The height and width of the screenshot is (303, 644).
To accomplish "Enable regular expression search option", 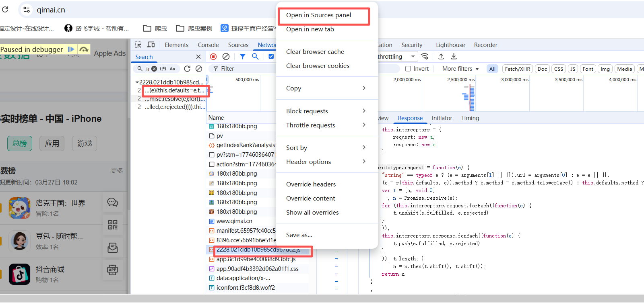I will [x=163, y=69].
